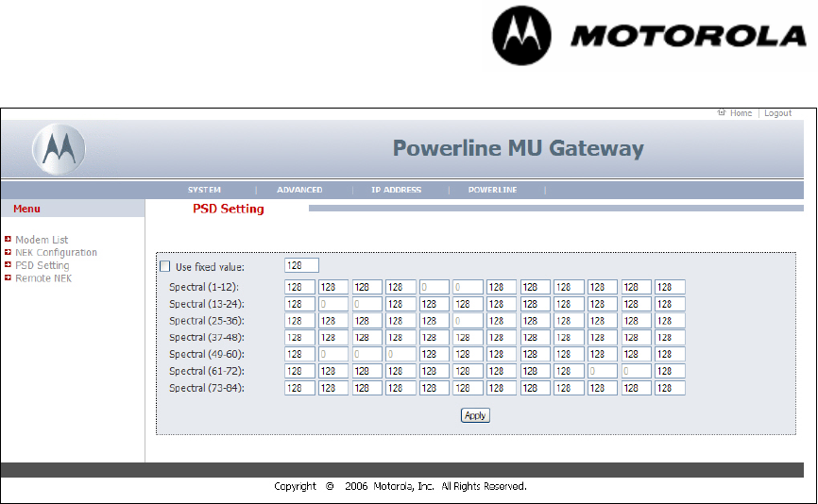Open PSD Setting in the sidebar menu
Viewport: 818px width, 504px height.
[x=43, y=265]
